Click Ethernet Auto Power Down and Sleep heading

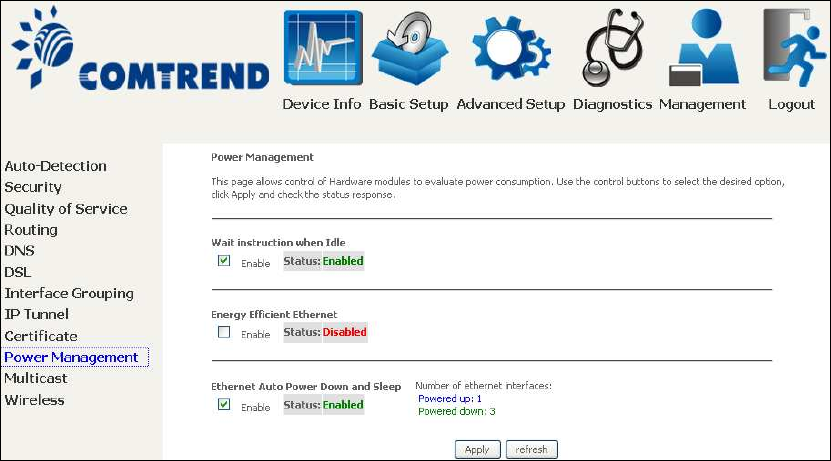[306, 386]
